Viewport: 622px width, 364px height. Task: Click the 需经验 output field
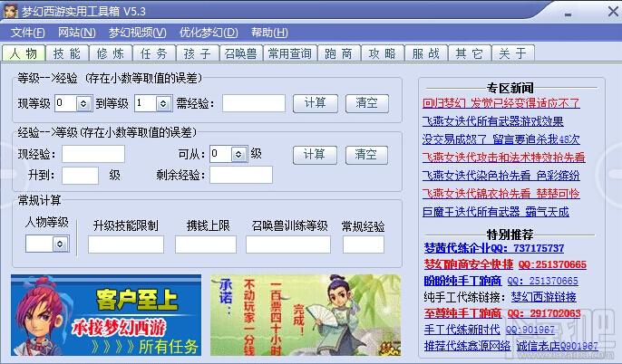tap(254, 103)
